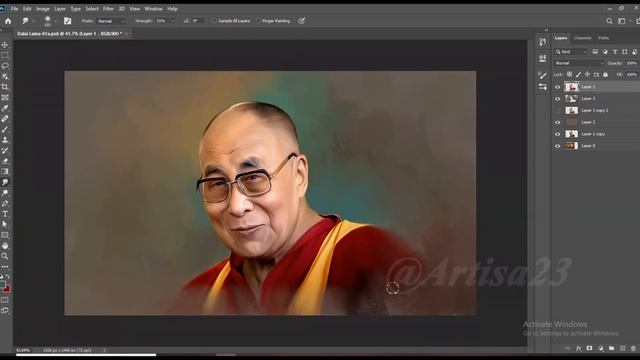640x360 pixels.
Task: Select the Gradient tool
Action: pos(5,171)
